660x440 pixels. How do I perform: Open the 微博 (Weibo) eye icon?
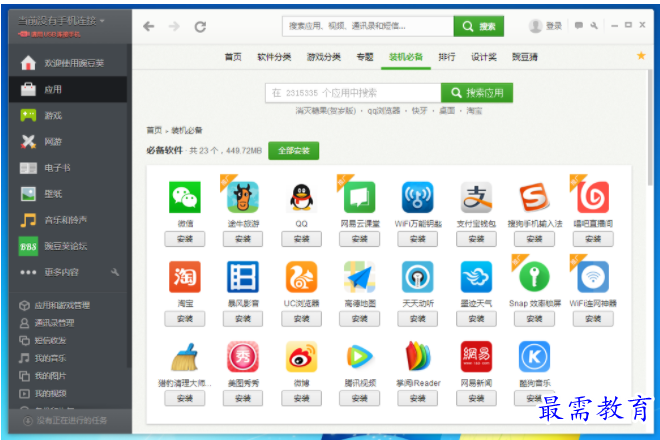(x=301, y=357)
